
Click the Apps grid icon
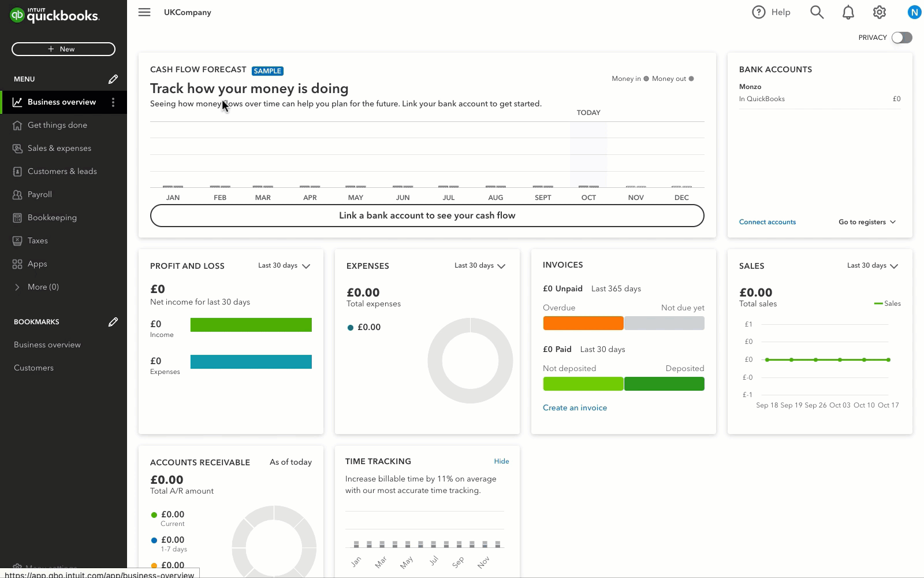tap(17, 264)
